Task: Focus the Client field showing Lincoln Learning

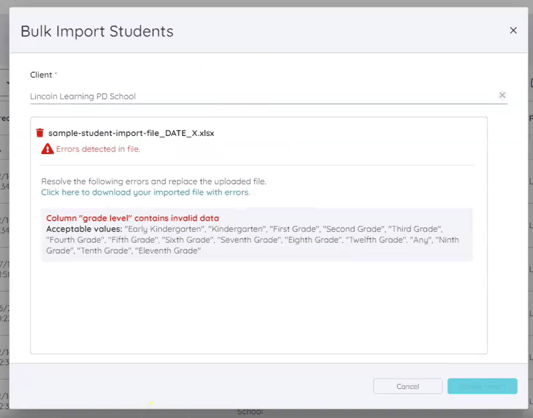Action: click(x=263, y=96)
